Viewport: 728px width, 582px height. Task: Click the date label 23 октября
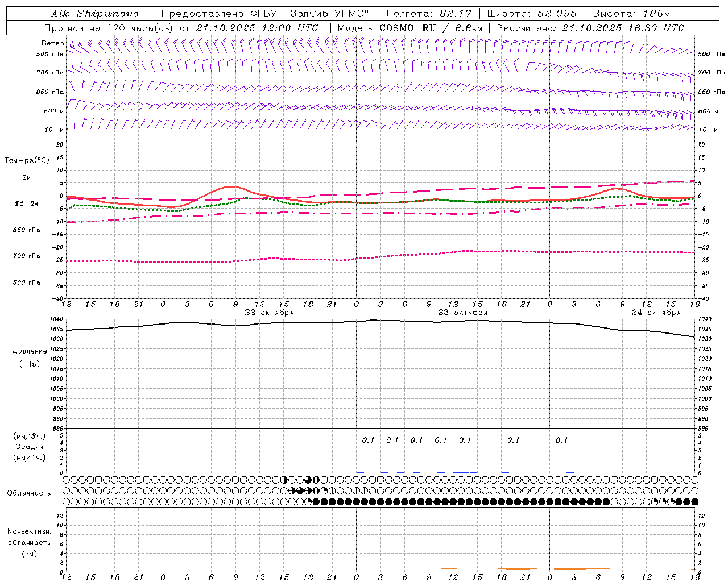pos(463,313)
